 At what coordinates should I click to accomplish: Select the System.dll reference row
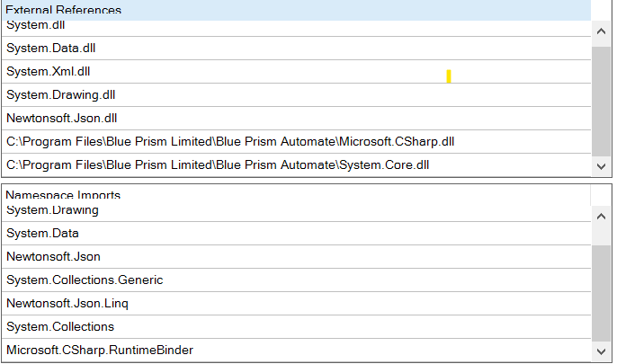(x=296, y=28)
